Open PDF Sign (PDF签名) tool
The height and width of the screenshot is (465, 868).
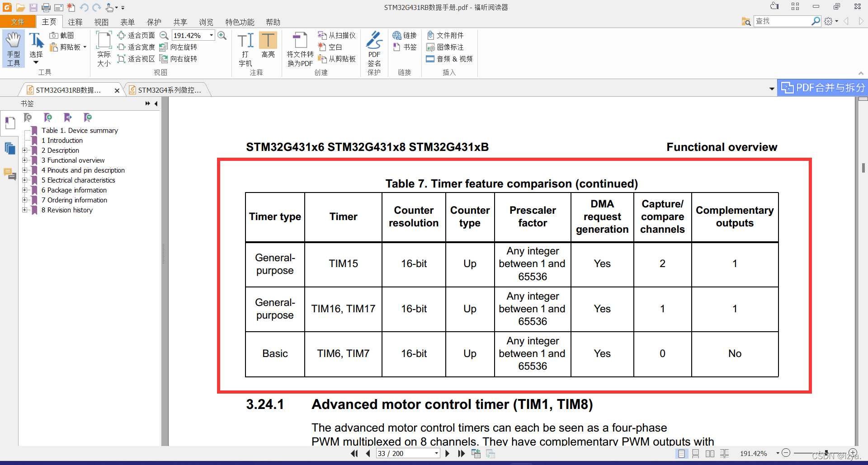coord(374,49)
